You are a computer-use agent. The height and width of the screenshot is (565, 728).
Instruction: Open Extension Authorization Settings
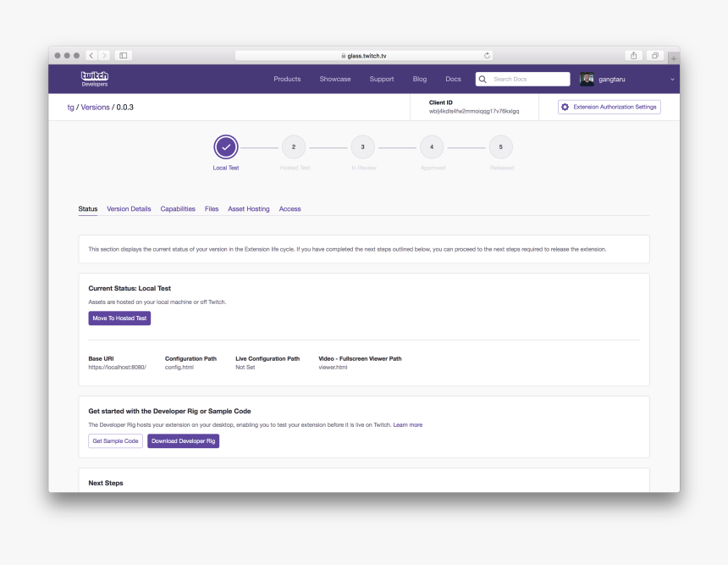pyautogui.click(x=609, y=107)
